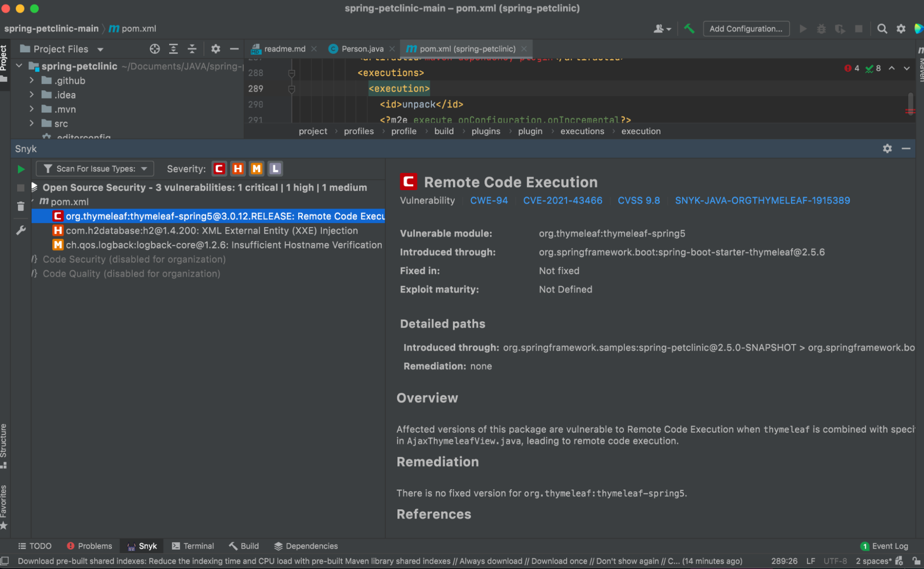Toggle Low severity filter

coord(275,169)
